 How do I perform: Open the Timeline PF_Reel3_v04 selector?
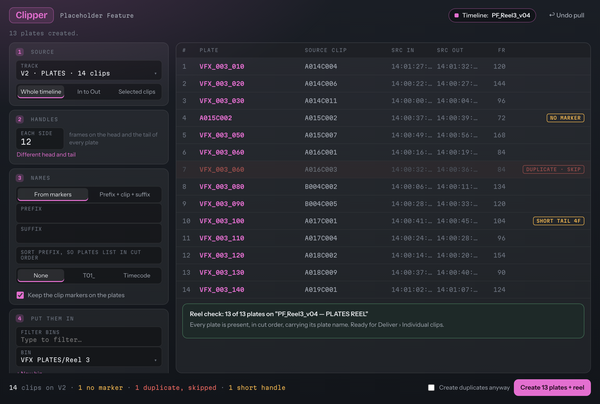[x=492, y=15]
